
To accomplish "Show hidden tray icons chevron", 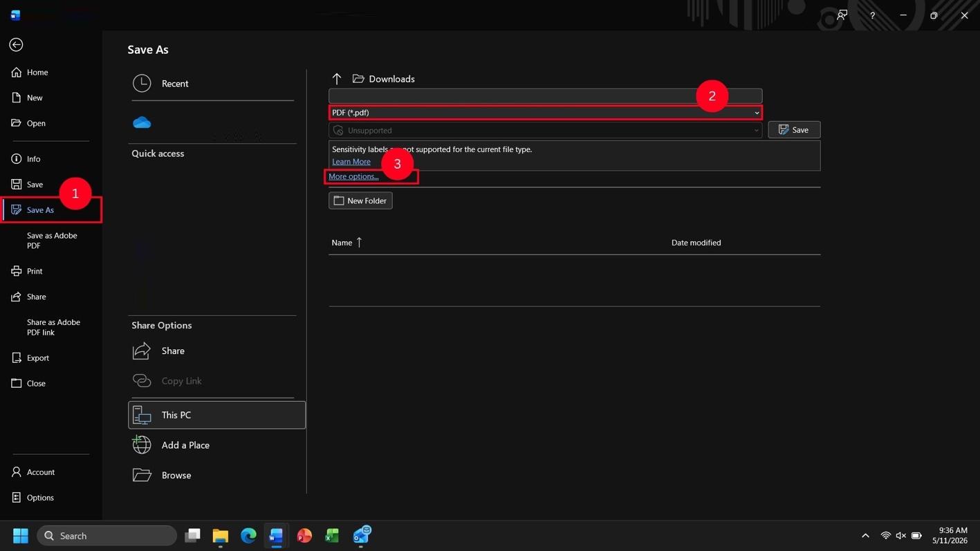I will (865, 536).
